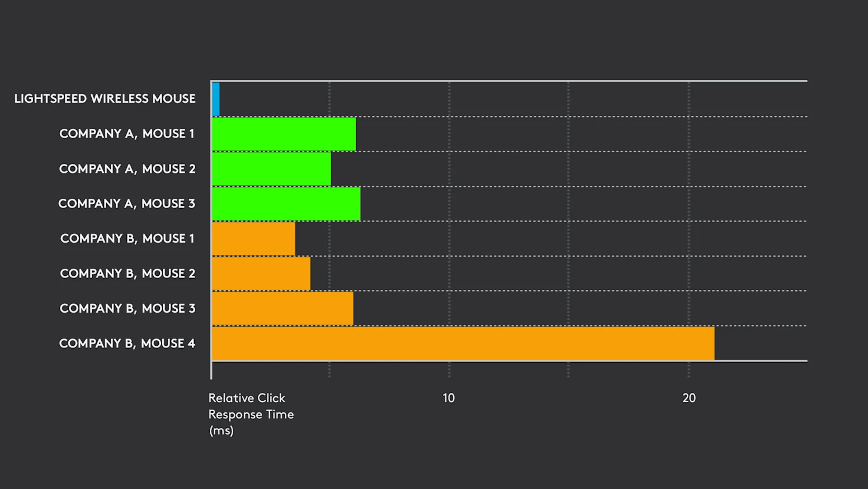Image resolution: width=868 pixels, height=489 pixels.
Task: Select the "COMPANY B, MOUSE 2" text label
Action: [x=128, y=274]
